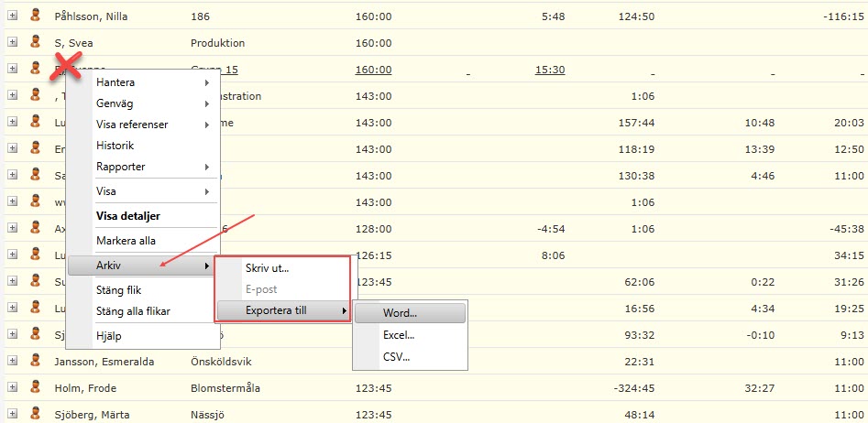Screen dimensions: 868x423
Task: Choose Markera alla in the menu
Action: [126, 241]
